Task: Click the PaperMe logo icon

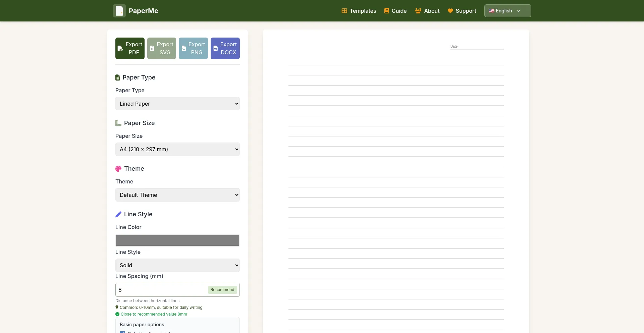Action: [119, 11]
